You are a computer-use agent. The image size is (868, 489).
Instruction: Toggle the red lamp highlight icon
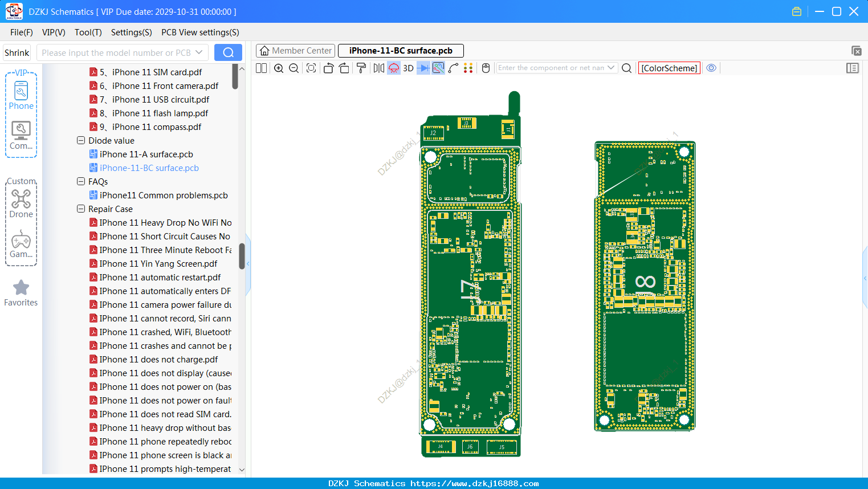[394, 68]
